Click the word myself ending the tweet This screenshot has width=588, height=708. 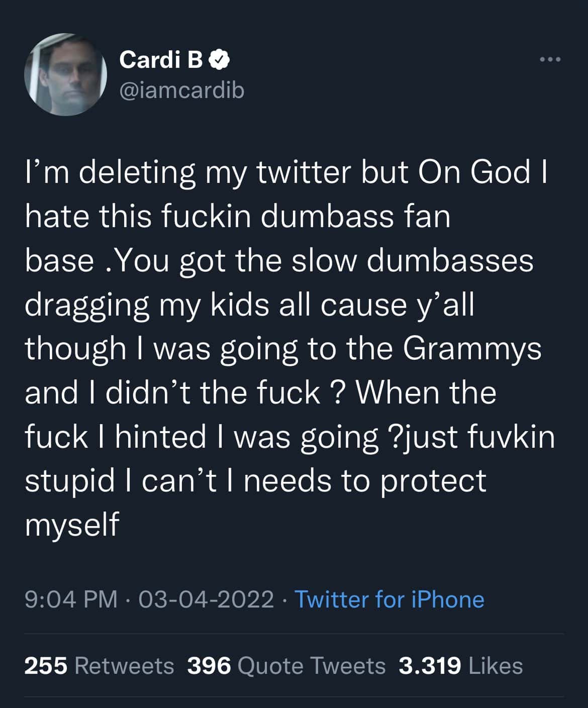click(72, 524)
